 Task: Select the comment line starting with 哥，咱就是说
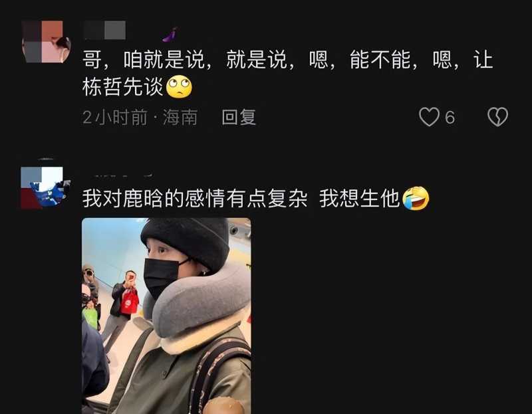(x=288, y=60)
